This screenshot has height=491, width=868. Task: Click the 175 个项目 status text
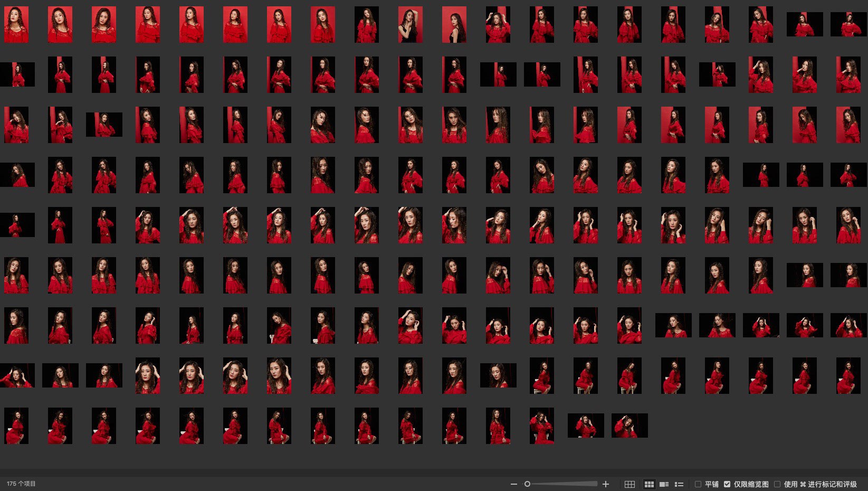click(21, 484)
